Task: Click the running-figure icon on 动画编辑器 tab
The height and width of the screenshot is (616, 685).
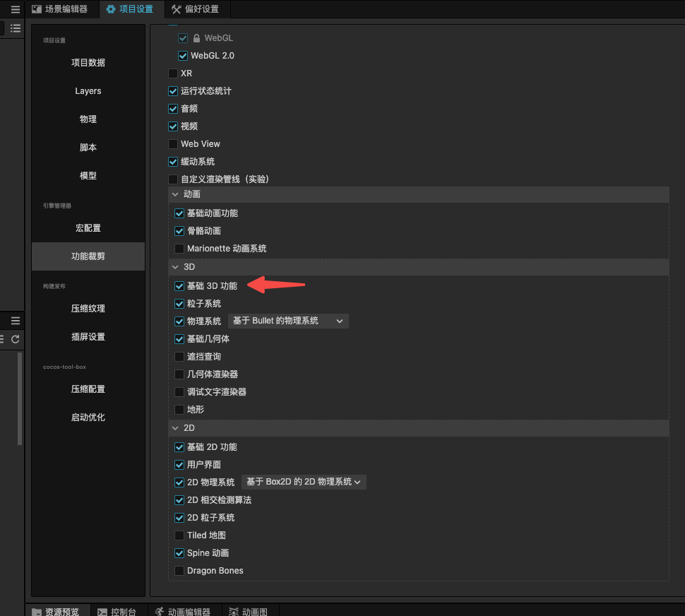Action: point(160,612)
